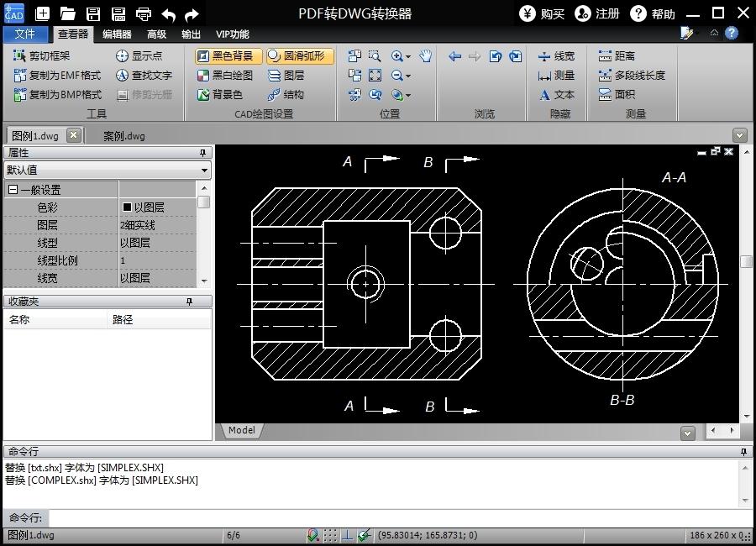Open the 文件 file menu
Viewport: 756px width, 546px height.
point(25,34)
